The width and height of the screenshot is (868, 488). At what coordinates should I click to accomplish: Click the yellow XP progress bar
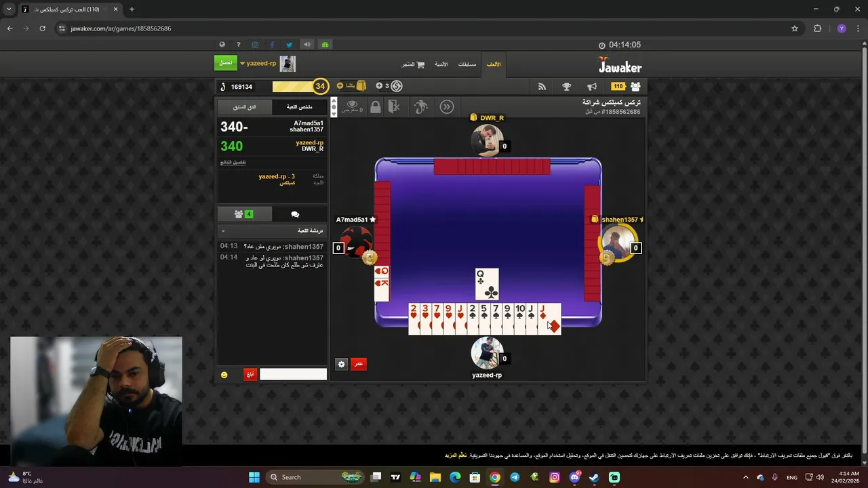click(x=293, y=86)
